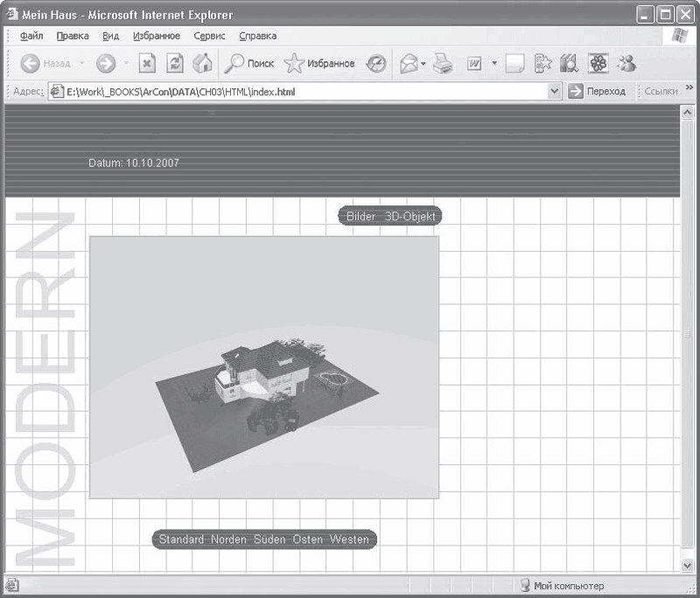Open the Вид menu
This screenshot has height=598, width=700.
pos(111,36)
